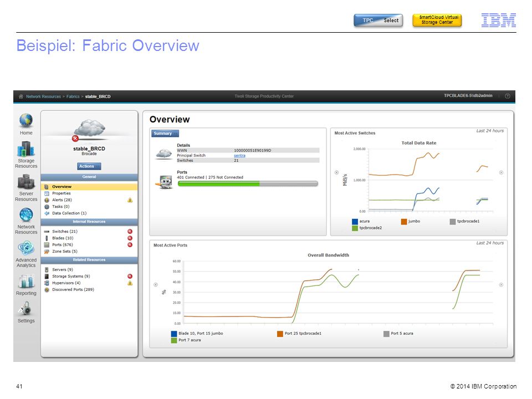Click the home icon in breadcrumb bar

pyautogui.click(x=21, y=96)
